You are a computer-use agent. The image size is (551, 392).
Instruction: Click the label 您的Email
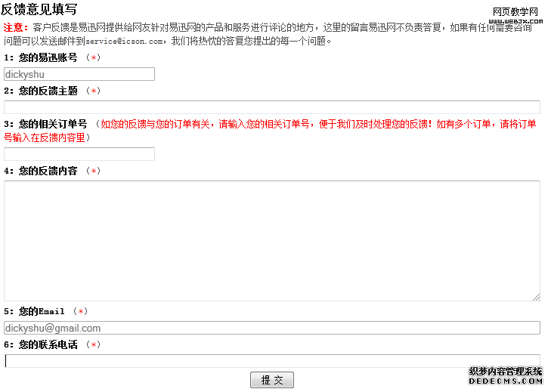tap(42, 311)
